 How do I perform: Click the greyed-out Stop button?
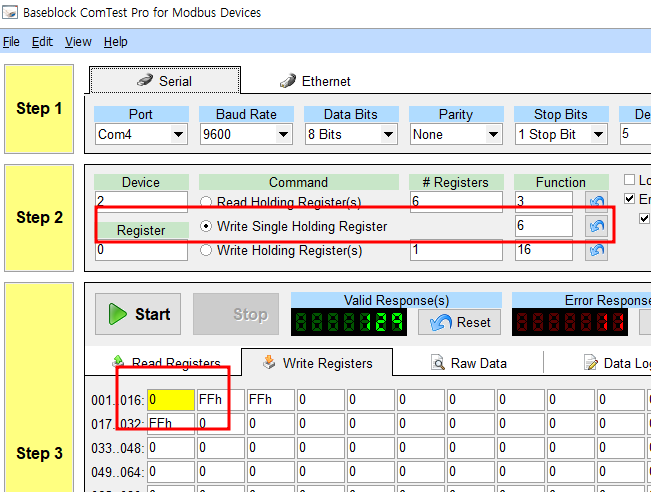pos(236,314)
